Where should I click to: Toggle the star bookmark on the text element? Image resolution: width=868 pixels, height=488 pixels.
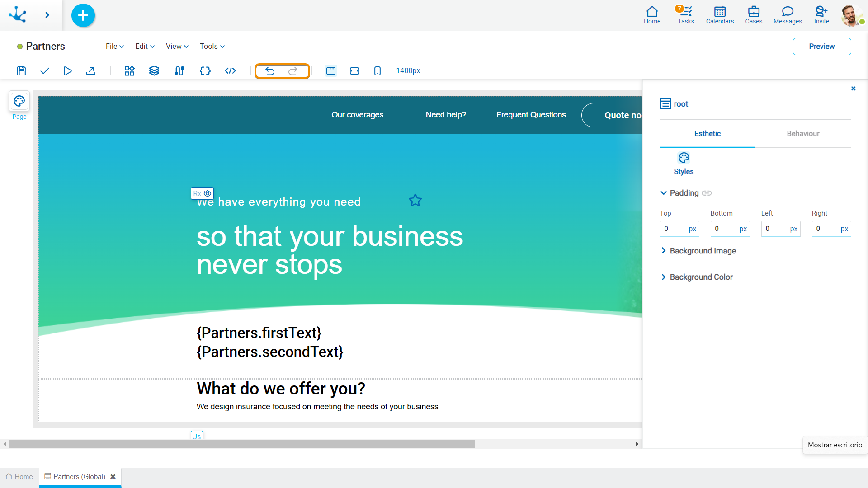[x=415, y=200]
